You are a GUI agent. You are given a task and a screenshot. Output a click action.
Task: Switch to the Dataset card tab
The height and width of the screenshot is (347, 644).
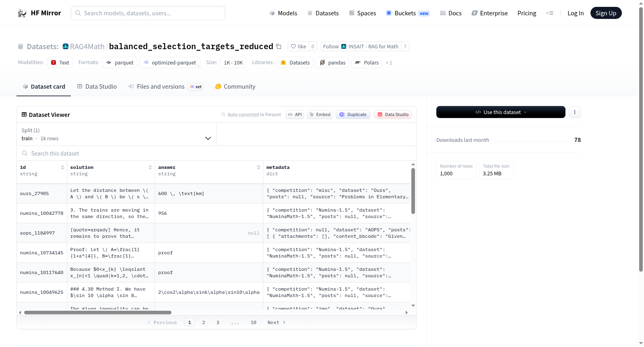click(43, 87)
